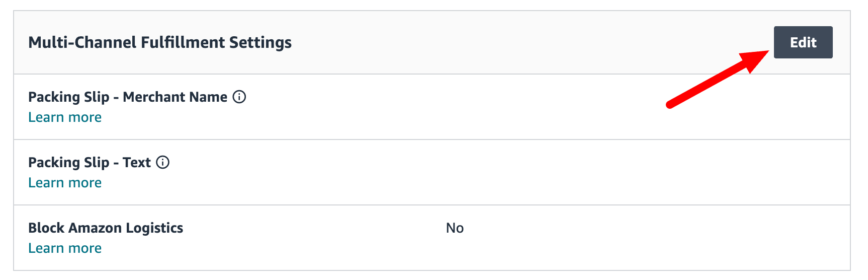
Task: Click the word Settings in the panel title
Action: click(x=261, y=43)
